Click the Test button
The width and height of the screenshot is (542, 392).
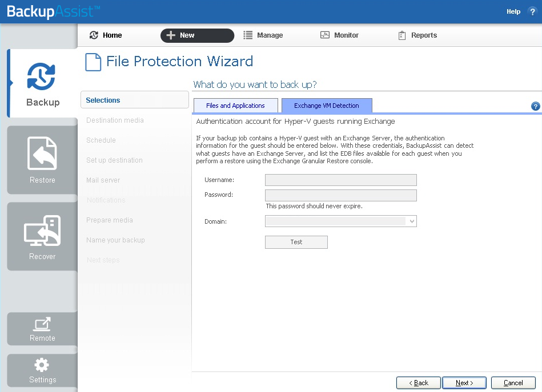point(296,242)
